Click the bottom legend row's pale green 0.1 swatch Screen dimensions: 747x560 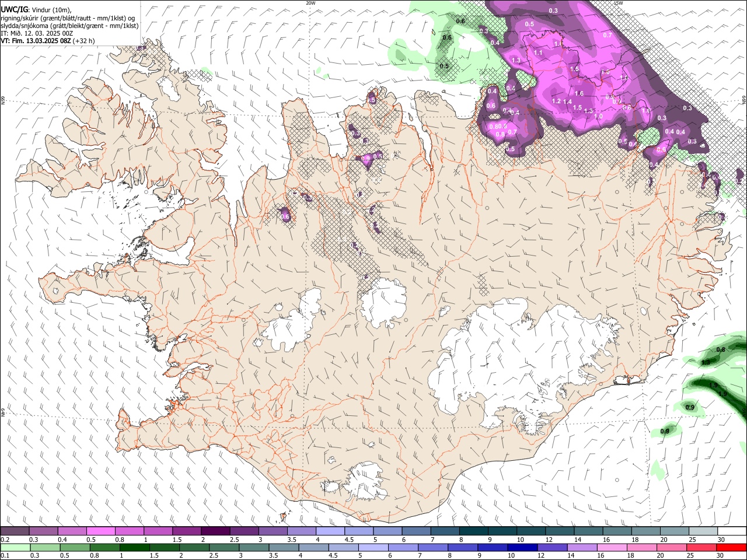click(15, 547)
